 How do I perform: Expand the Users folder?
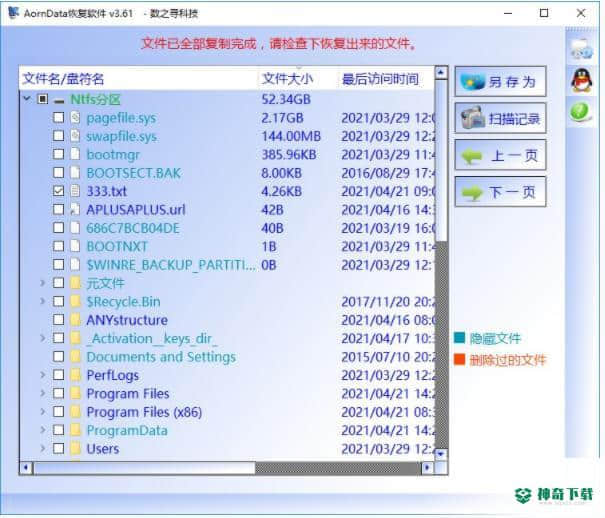43,448
